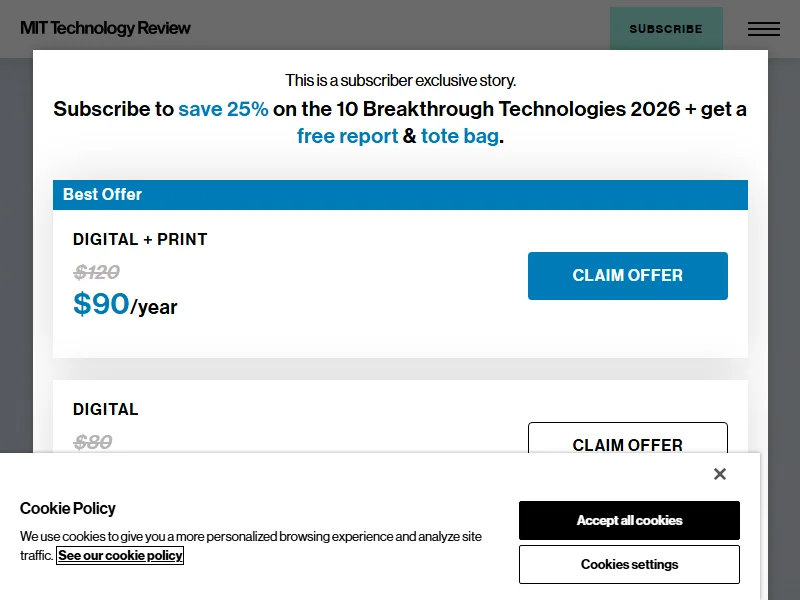This screenshot has height=600, width=800.
Task: Claim the Digital + Print offer
Action: pos(627,276)
